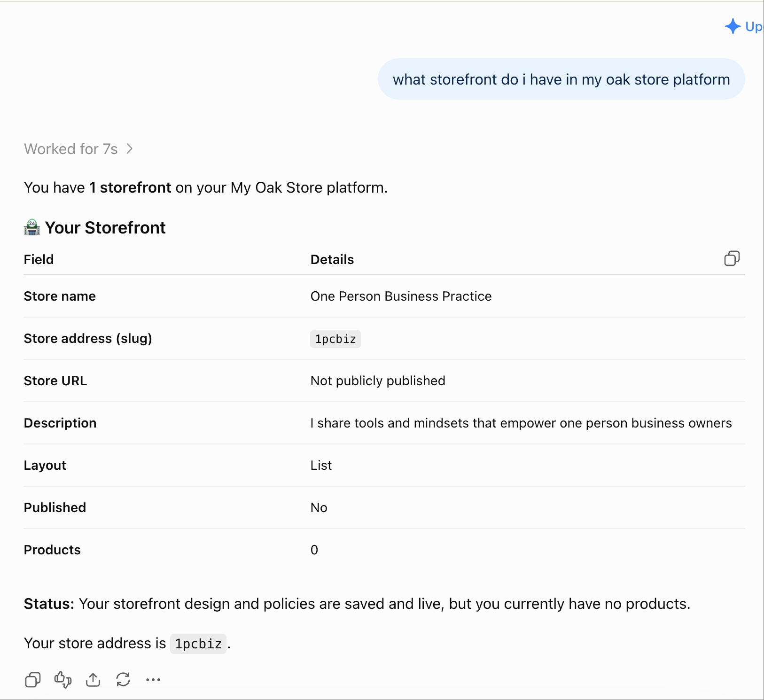Click the "Store name" row label

coord(60,296)
